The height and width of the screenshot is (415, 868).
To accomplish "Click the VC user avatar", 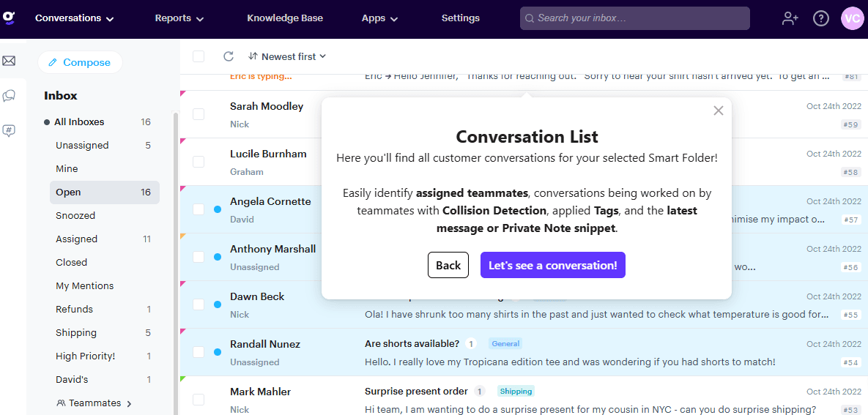I will (852, 18).
